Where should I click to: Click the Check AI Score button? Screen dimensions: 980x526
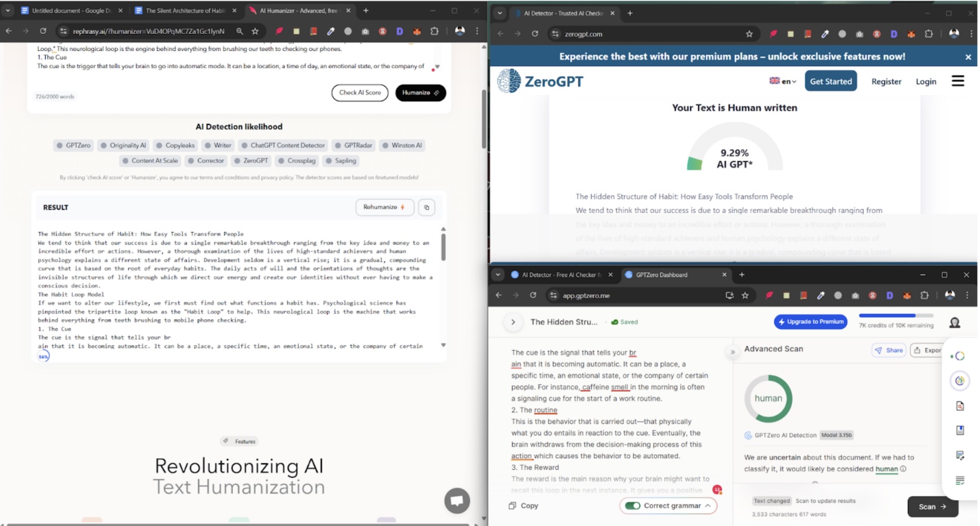coord(360,93)
